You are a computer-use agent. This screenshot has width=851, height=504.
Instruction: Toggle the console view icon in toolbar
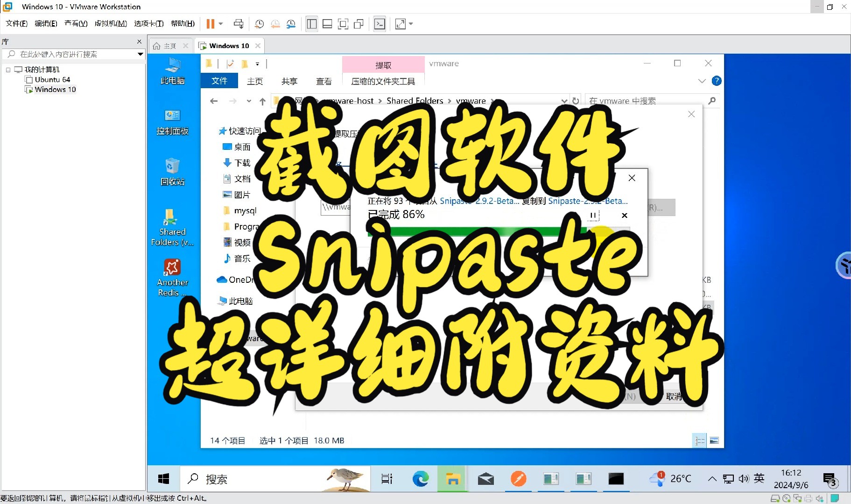(x=380, y=24)
